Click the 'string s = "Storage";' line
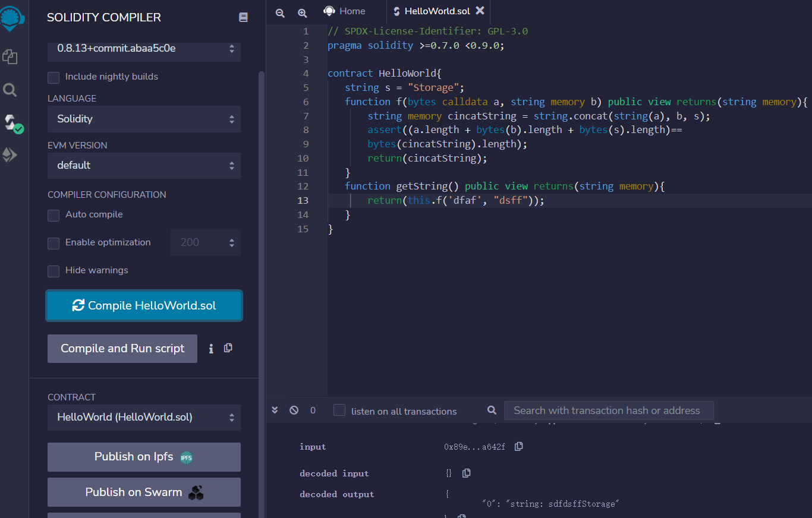Viewport: 812px width, 518px height. tap(404, 88)
